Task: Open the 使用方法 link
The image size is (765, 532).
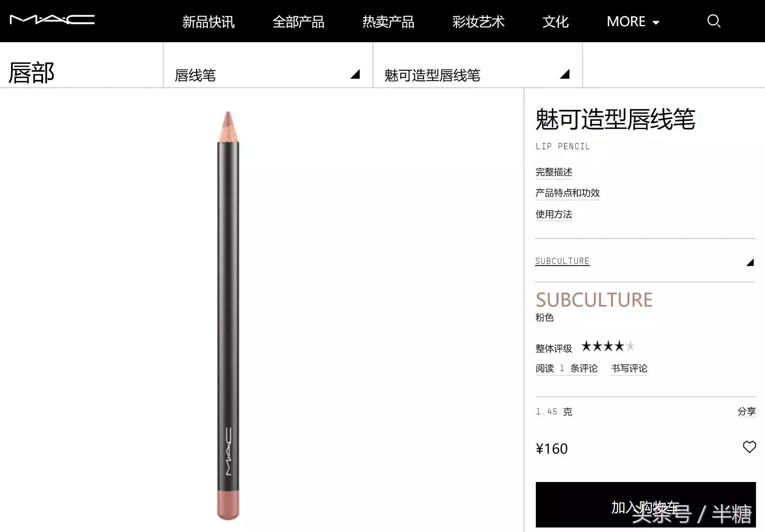Action: (x=554, y=214)
